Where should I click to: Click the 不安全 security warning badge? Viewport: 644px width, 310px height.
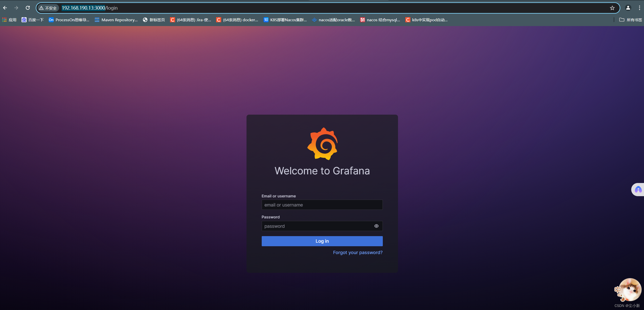coord(48,8)
